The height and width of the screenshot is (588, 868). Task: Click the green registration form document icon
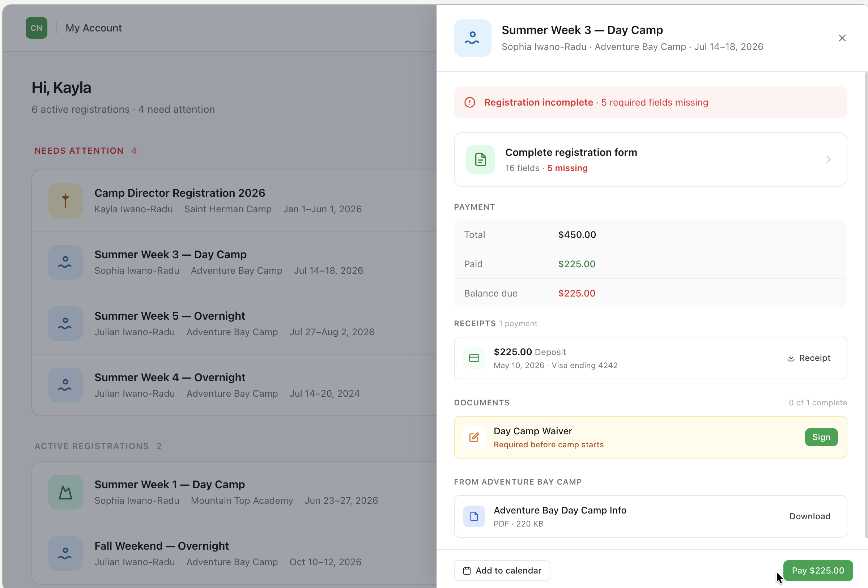480,159
